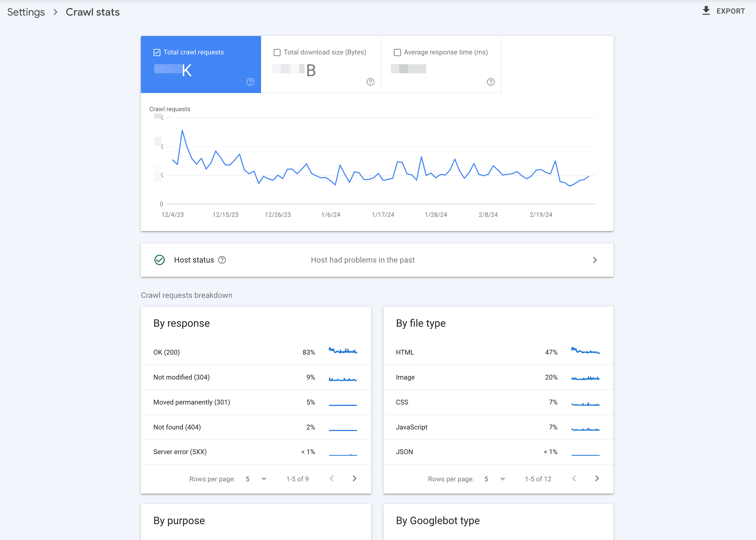Click the Export download icon
756x540 pixels.
(x=706, y=11)
